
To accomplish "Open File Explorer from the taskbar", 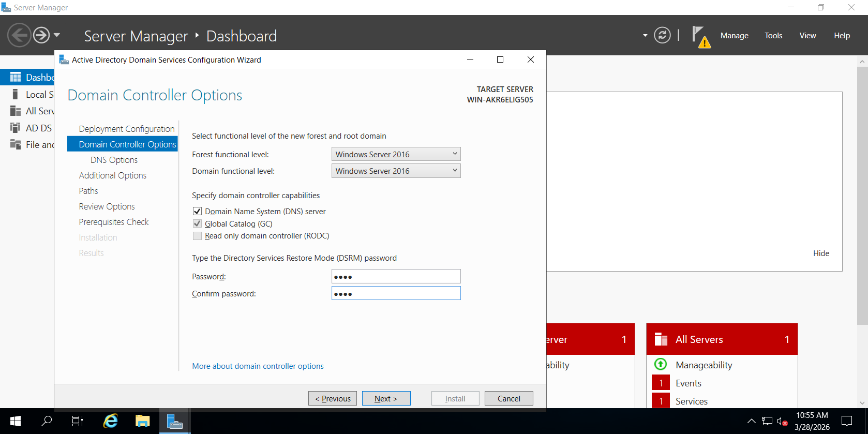I will [142, 421].
